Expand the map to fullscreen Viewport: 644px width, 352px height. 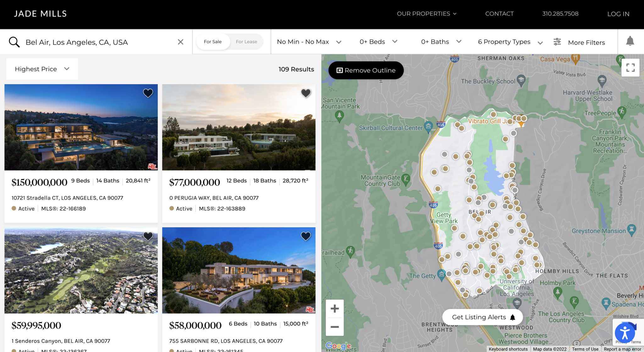click(630, 67)
